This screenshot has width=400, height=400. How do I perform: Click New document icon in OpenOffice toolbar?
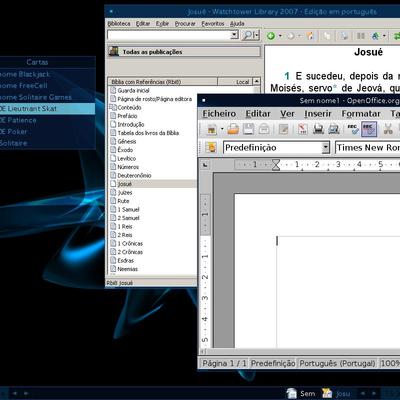click(x=211, y=129)
